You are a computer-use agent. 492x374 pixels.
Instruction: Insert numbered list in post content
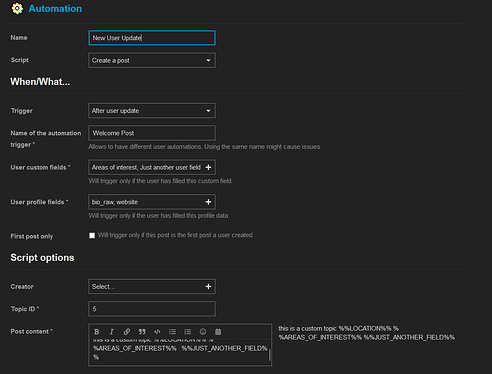pos(188,332)
